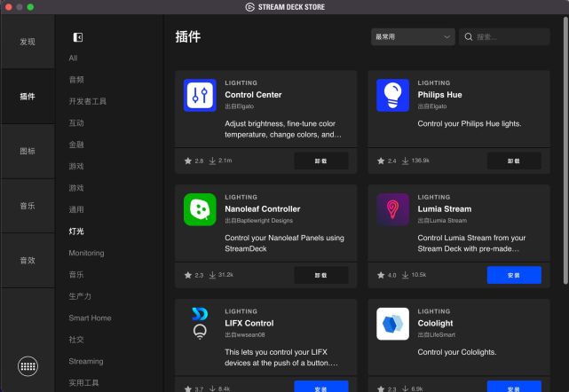This screenshot has width=569, height=392.
Task: Click 出自wesean08 author text
Action: [245, 334]
